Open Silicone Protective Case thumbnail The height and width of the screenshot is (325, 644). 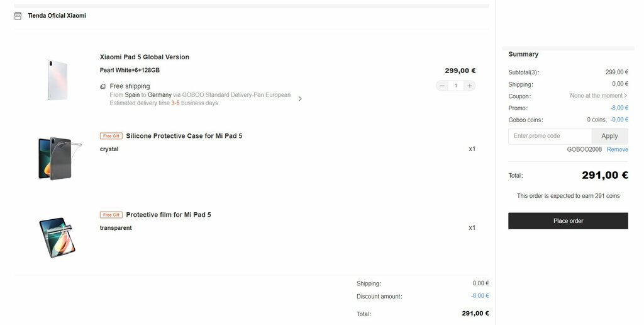pyautogui.click(x=58, y=158)
